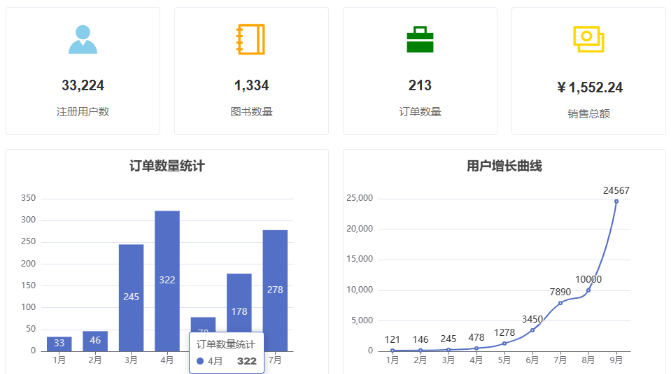Click the 订单数量统计 chart title
Image resolution: width=671 pixels, height=374 pixels.
(x=167, y=166)
